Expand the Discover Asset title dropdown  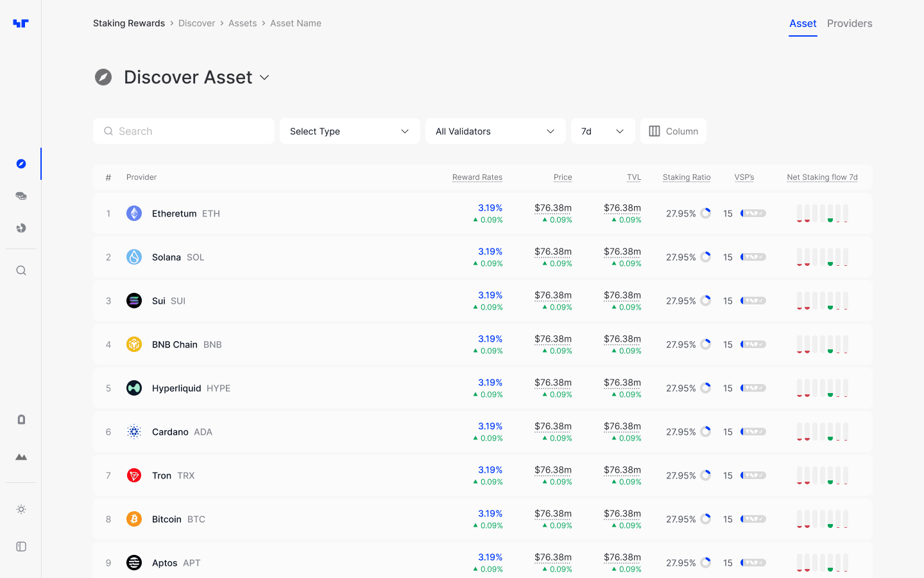tap(264, 78)
